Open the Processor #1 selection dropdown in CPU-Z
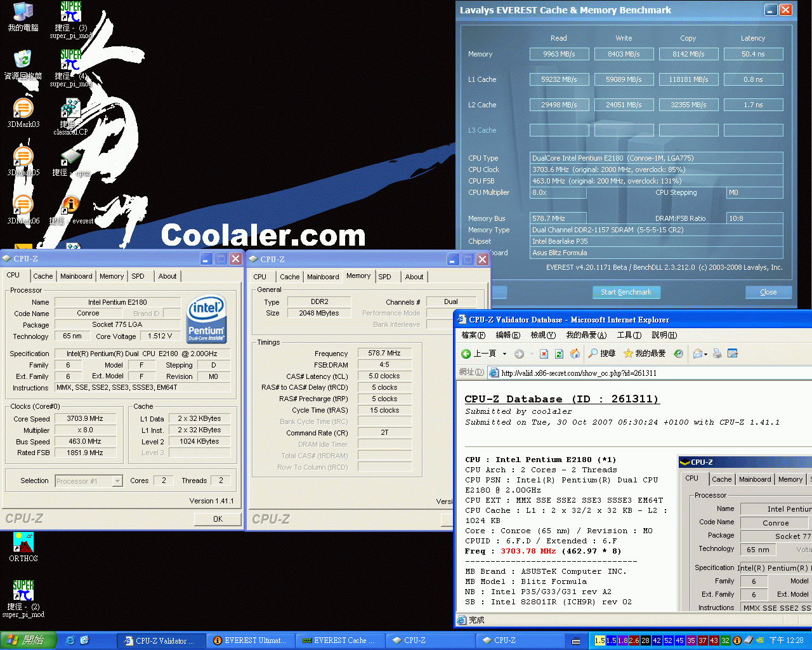The width and height of the screenshot is (812, 650). (117, 481)
